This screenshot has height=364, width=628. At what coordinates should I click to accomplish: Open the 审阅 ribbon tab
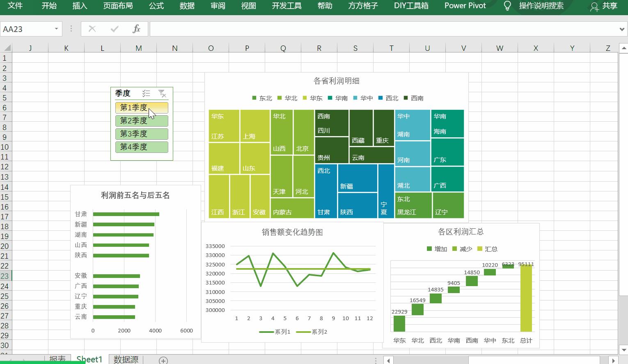pyautogui.click(x=218, y=6)
